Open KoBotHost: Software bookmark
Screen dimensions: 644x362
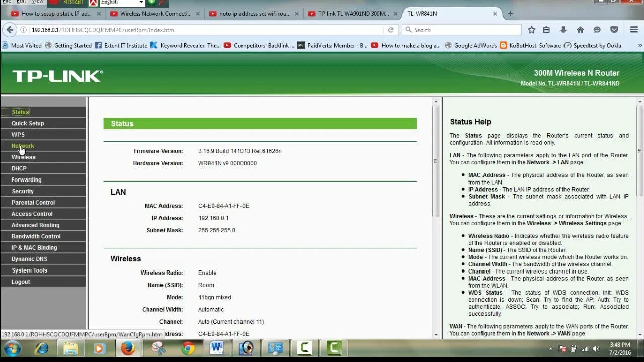click(530, 45)
